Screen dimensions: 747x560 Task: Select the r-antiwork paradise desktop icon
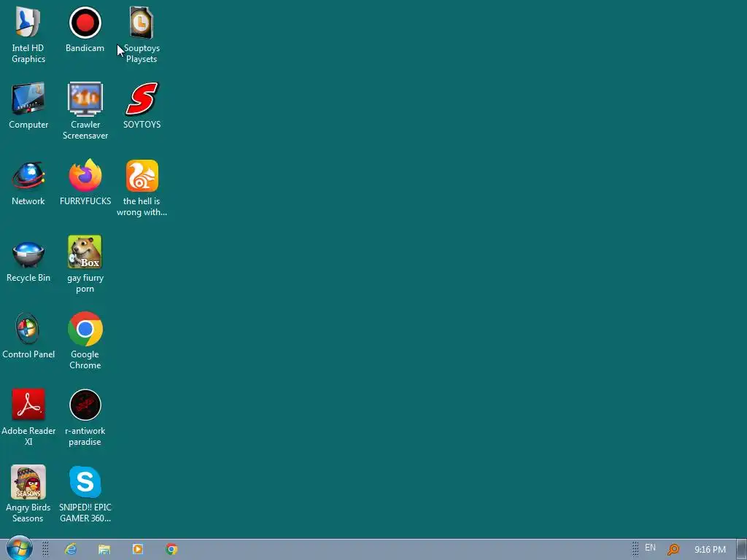point(85,417)
